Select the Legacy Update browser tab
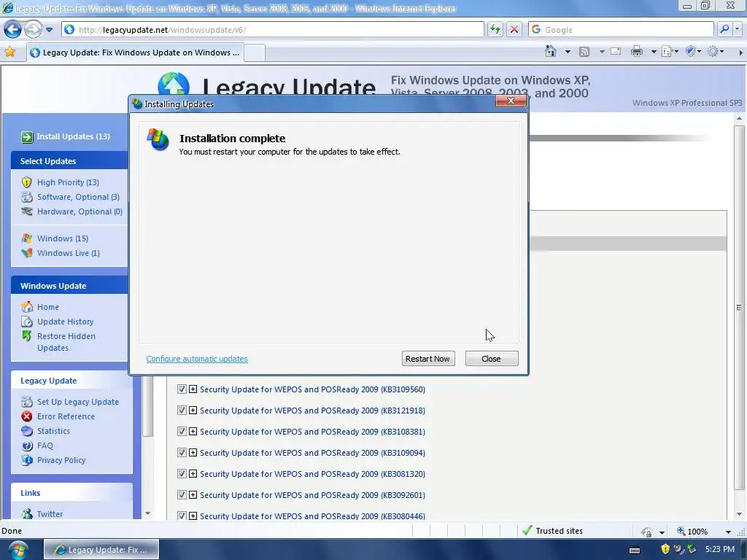Screen dimensions: 747x560 coord(135,52)
